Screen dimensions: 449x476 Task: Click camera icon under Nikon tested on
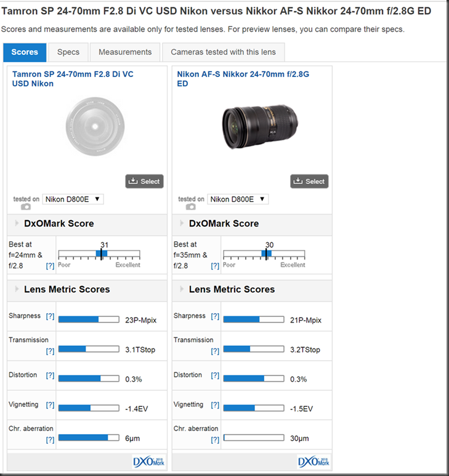tap(191, 207)
